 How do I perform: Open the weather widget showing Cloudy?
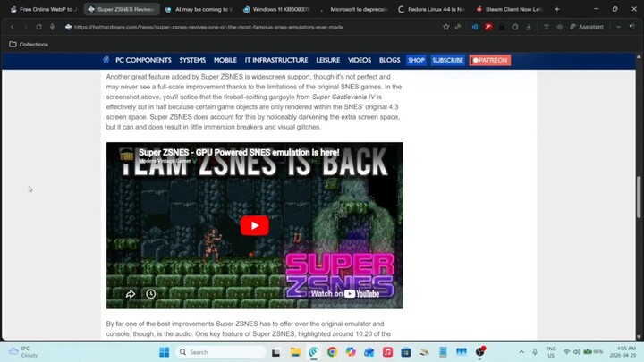pyautogui.click(x=24, y=352)
